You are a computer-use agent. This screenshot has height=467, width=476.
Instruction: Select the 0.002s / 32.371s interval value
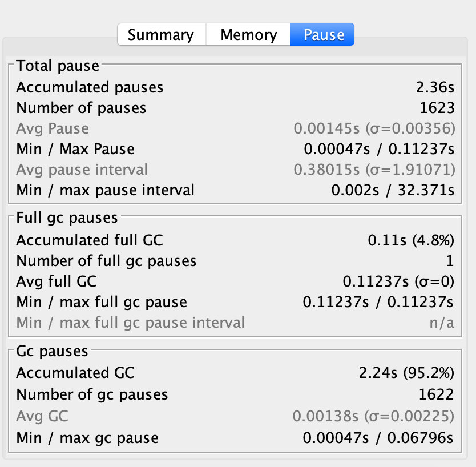pos(393,190)
